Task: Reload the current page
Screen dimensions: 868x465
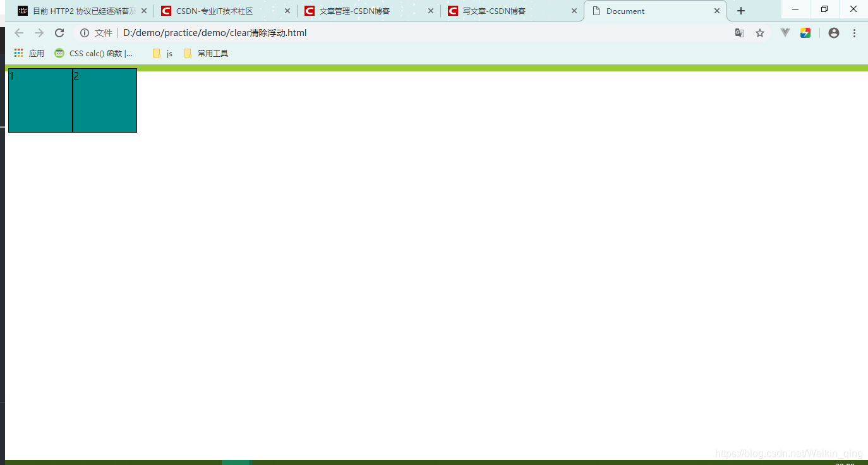Action: point(59,33)
